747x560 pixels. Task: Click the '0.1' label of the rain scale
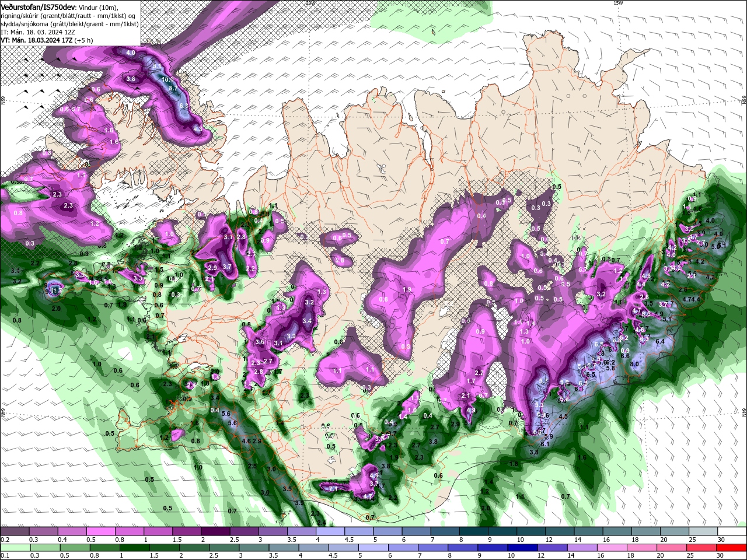tap(5, 555)
